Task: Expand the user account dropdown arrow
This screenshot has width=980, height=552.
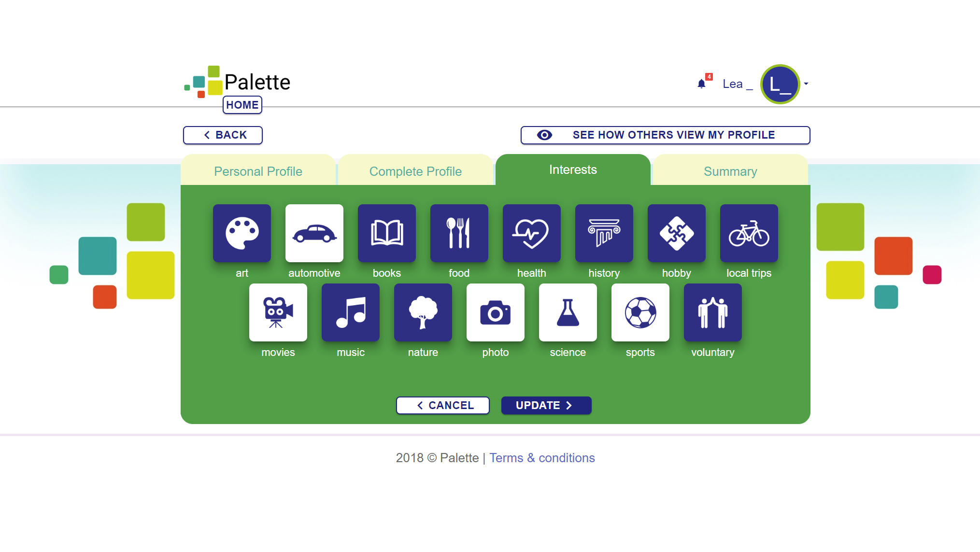Action: click(x=806, y=84)
